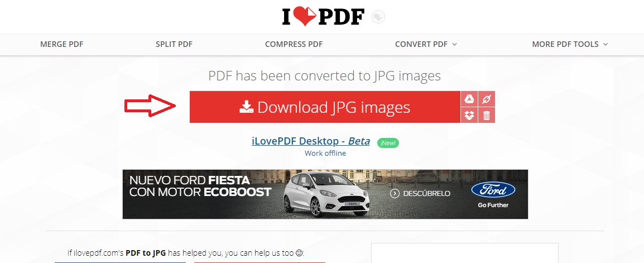The image size is (644, 263).
Task: Click the gray heart badge beside the logo
Action: (378, 17)
